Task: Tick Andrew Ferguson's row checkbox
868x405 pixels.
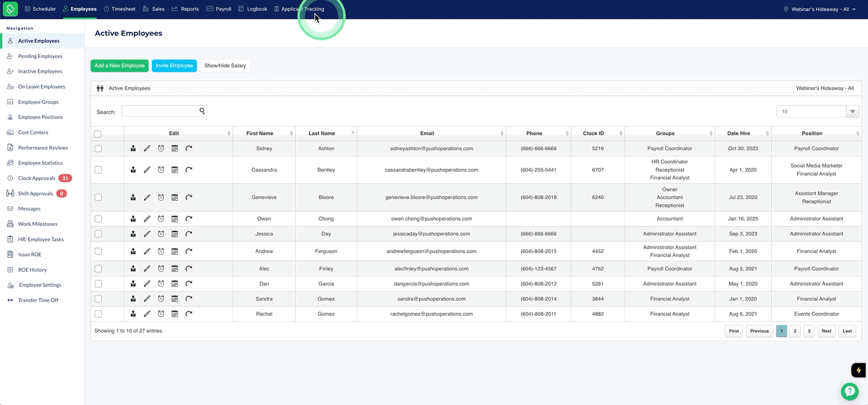Action: tap(98, 251)
